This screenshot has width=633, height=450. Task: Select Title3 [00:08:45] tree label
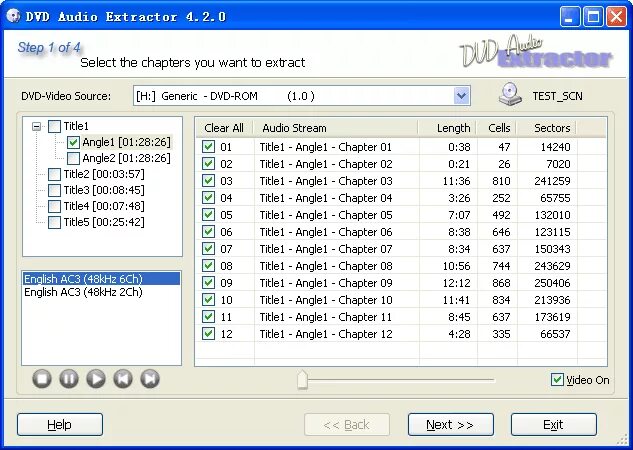coord(104,190)
